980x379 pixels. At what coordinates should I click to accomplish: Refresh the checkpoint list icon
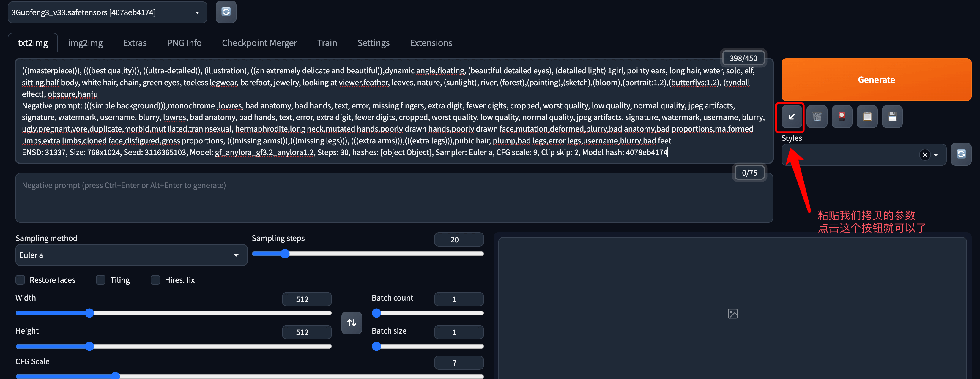[226, 12]
